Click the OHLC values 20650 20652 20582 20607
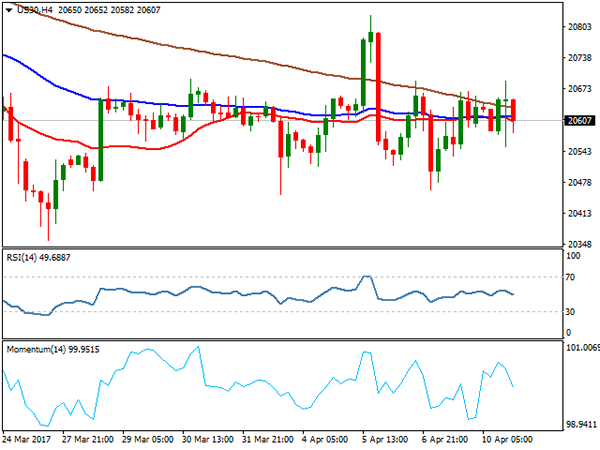Screen dimensions: 600x450 pos(109,10)
